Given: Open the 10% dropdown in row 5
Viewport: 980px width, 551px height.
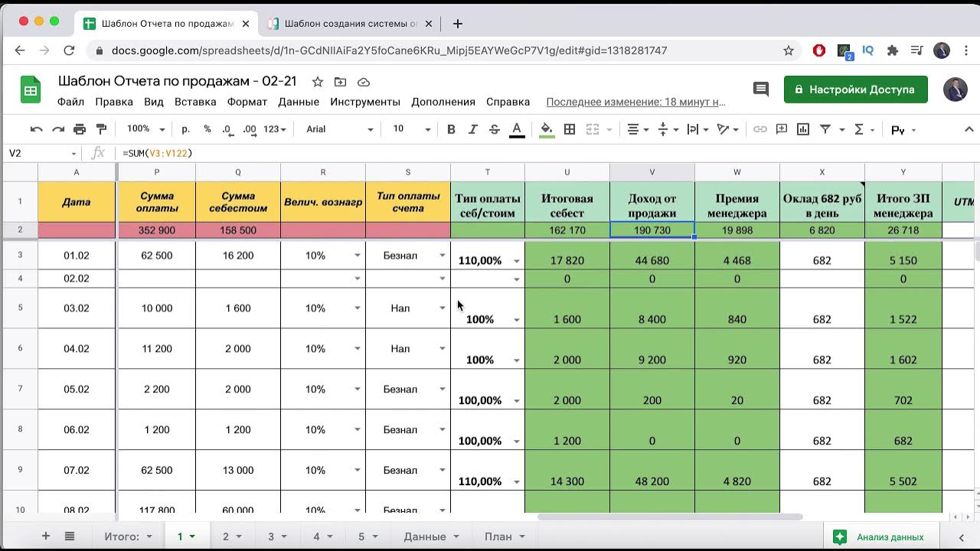Looking at the screenshot, I should coord(357,308).
